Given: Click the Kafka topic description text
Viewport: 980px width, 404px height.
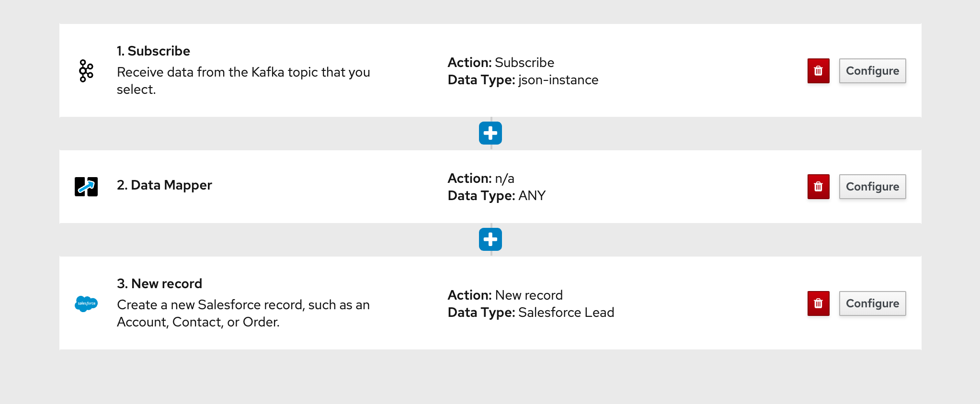Looking at the screenshot, I should (x=243, y=80).
